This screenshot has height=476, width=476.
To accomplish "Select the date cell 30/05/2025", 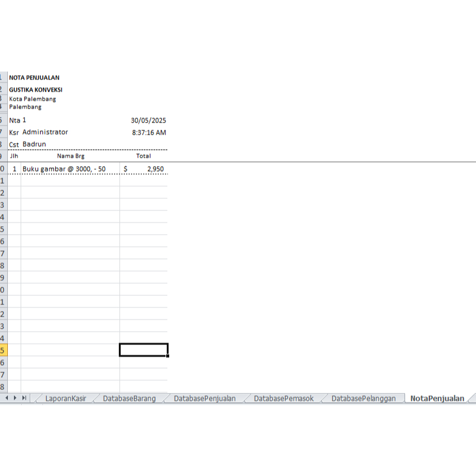I will [148, 120].
